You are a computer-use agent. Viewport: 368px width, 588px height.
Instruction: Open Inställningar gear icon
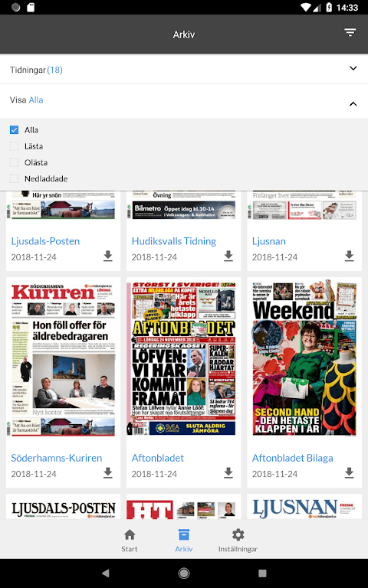tap(238, 534)
